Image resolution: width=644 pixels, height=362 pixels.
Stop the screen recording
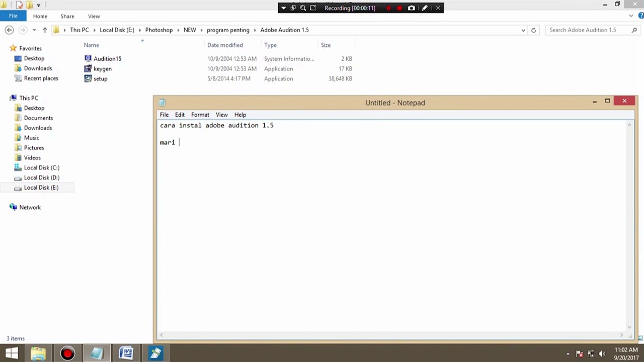400,8
